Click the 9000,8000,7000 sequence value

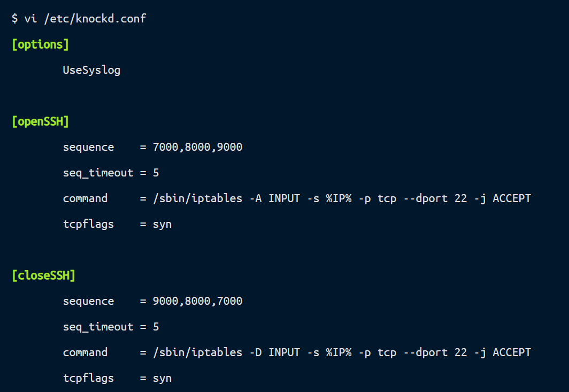(x=197, y=301)
